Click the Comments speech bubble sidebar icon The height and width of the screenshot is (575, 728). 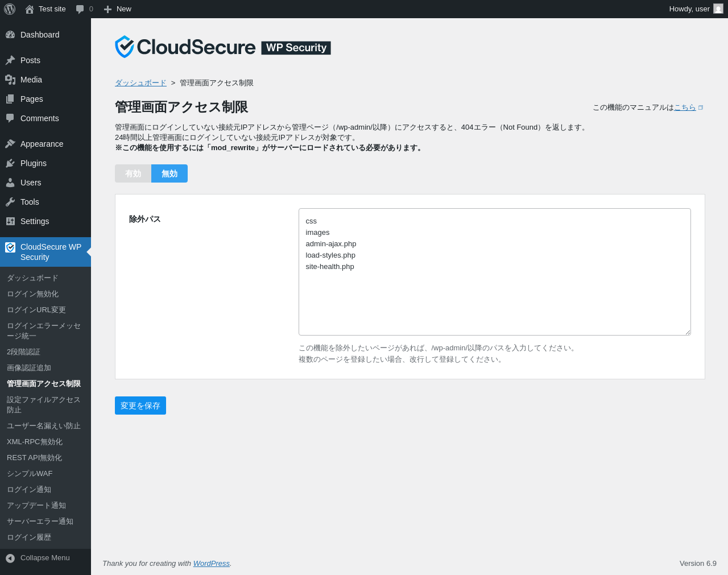(10, 118)
